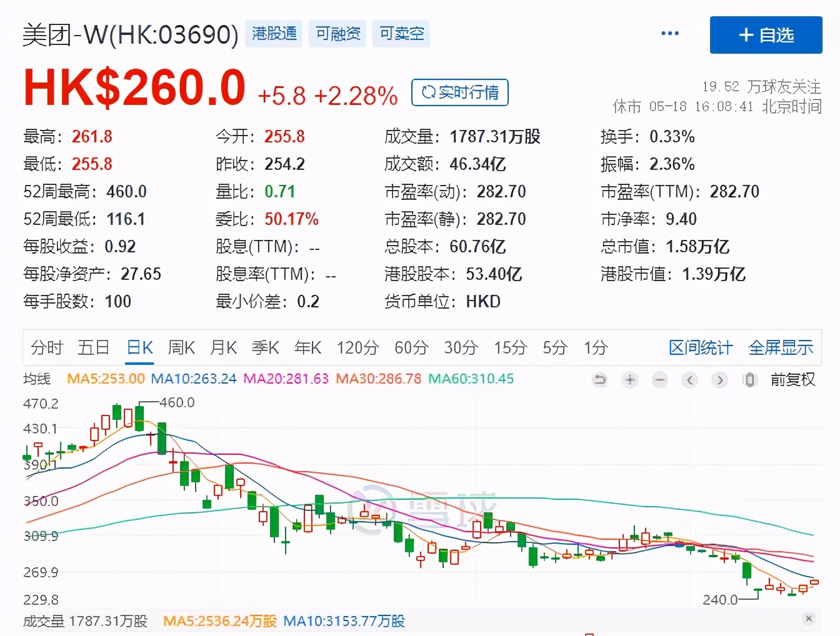Click the 460.0 high marker on chart

click(x=177, y=402)
